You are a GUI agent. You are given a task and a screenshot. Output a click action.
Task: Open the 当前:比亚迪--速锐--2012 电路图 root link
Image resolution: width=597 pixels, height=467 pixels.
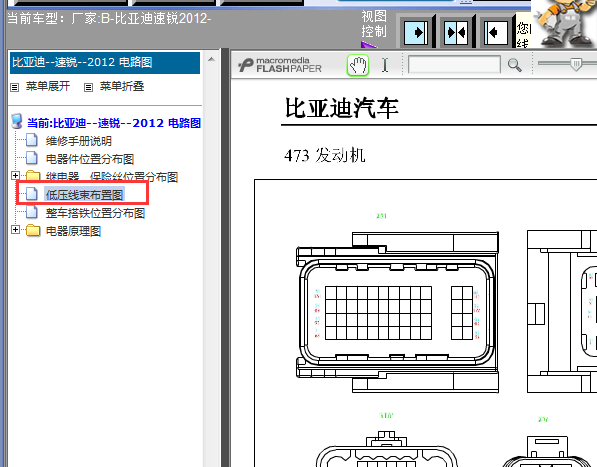coord(114,123)
